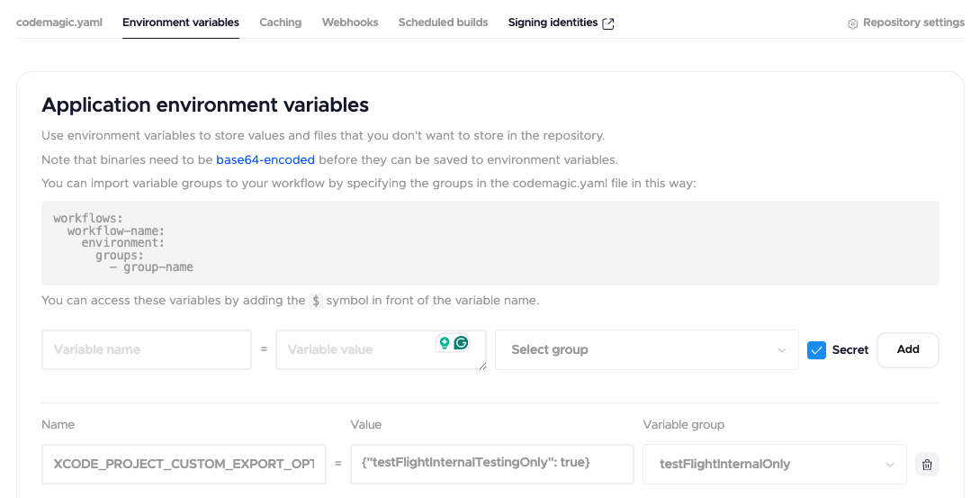Expand the testFlightInternalOnly variable group dropdown
The height and width of the screenshot is (498, 980).
pyautogui.click(x=775, y=464)
